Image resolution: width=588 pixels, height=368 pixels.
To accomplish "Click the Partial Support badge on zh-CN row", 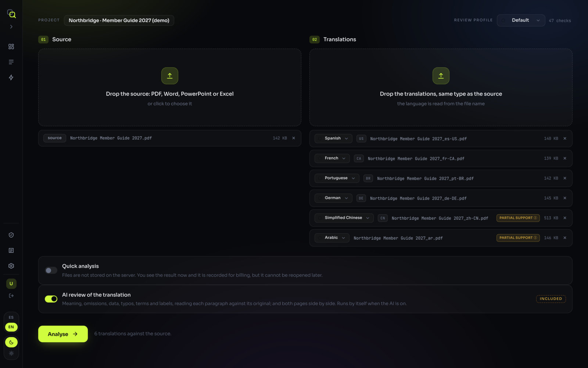I will tap(518, 218).
